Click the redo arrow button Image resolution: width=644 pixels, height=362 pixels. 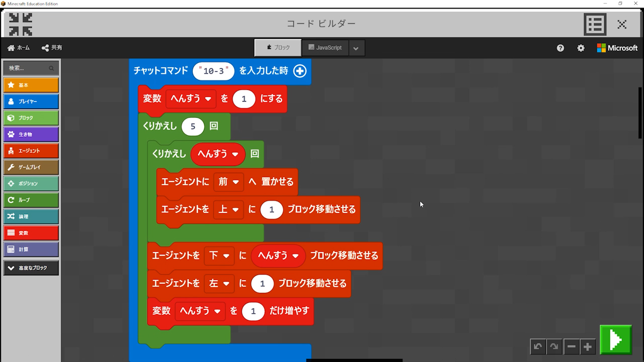point(554,346)
